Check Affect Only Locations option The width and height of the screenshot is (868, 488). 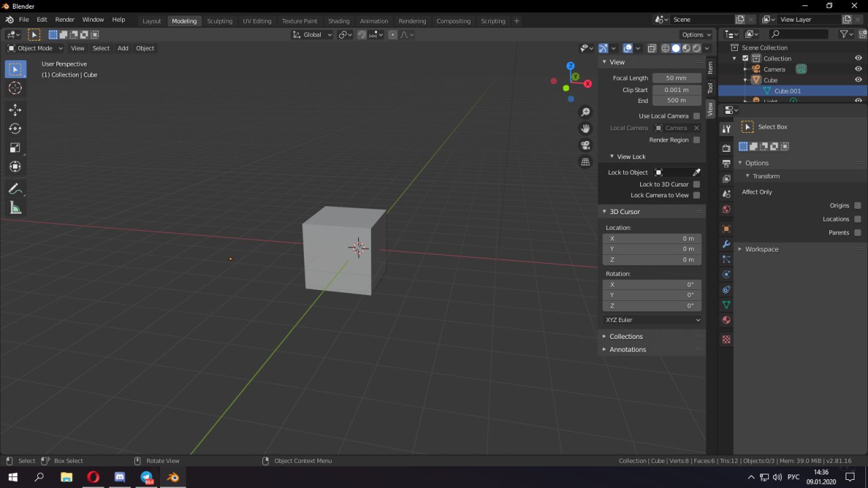[x=858, y=219]
